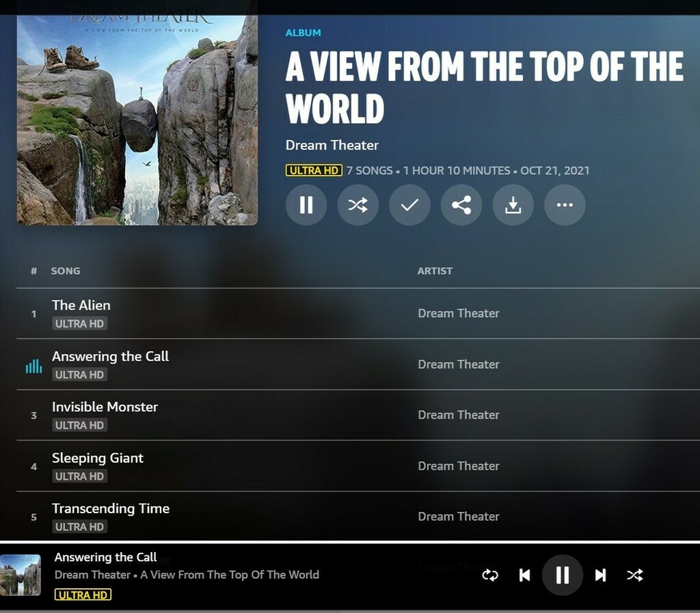700x613 pixels.
Task: Click the ULTRA HD badge under The Alien
Action: click(x=79, y=323)
